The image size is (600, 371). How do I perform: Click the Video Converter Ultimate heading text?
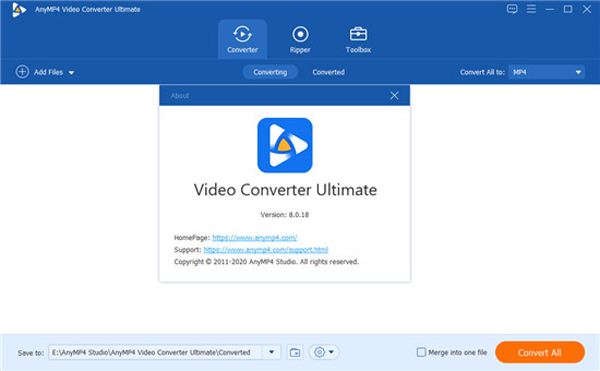click(x=285, y=190)
